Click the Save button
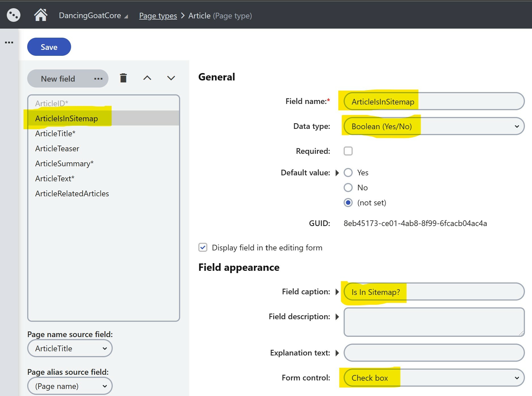532x396 pixels. click(x=49, y=47)
